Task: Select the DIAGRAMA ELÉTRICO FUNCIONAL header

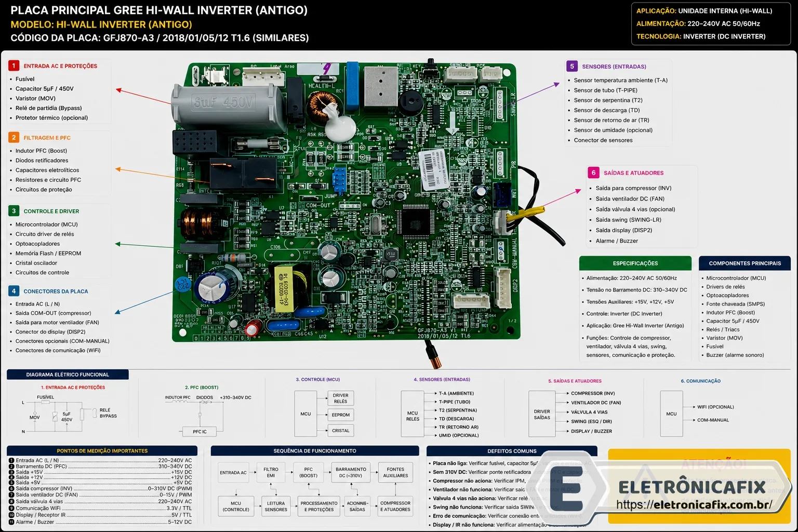Action: pos(68,375)
